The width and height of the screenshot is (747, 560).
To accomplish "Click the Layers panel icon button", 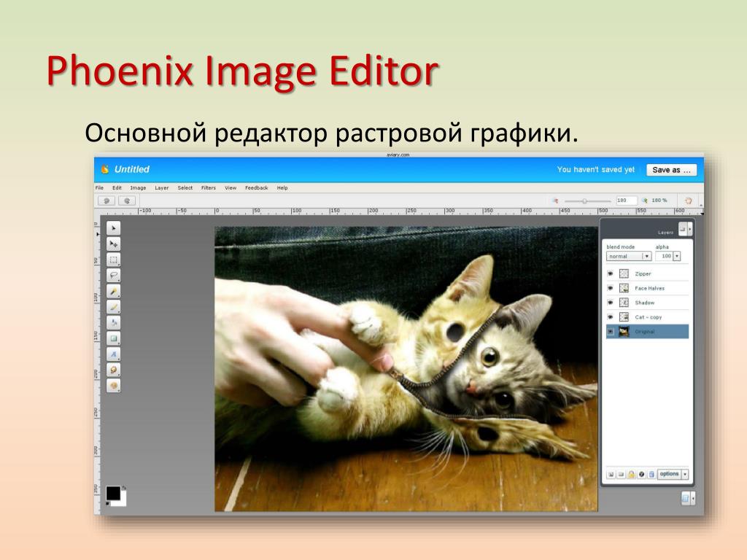I will tap(683, 230).
